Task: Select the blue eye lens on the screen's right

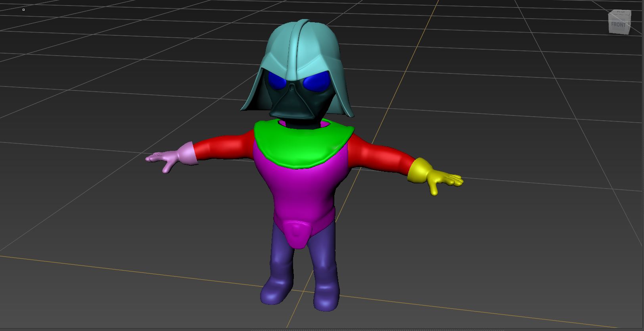Action: click(x=316, y=82)
